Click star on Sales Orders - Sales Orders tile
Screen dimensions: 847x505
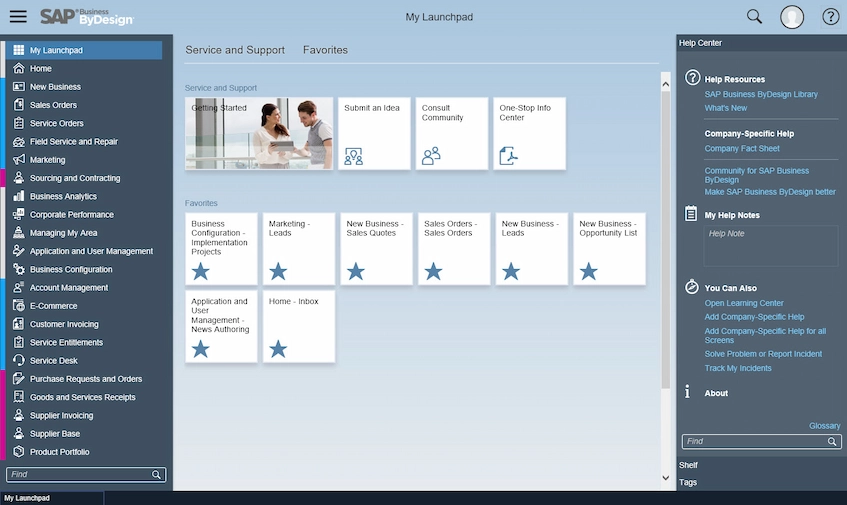433,271
